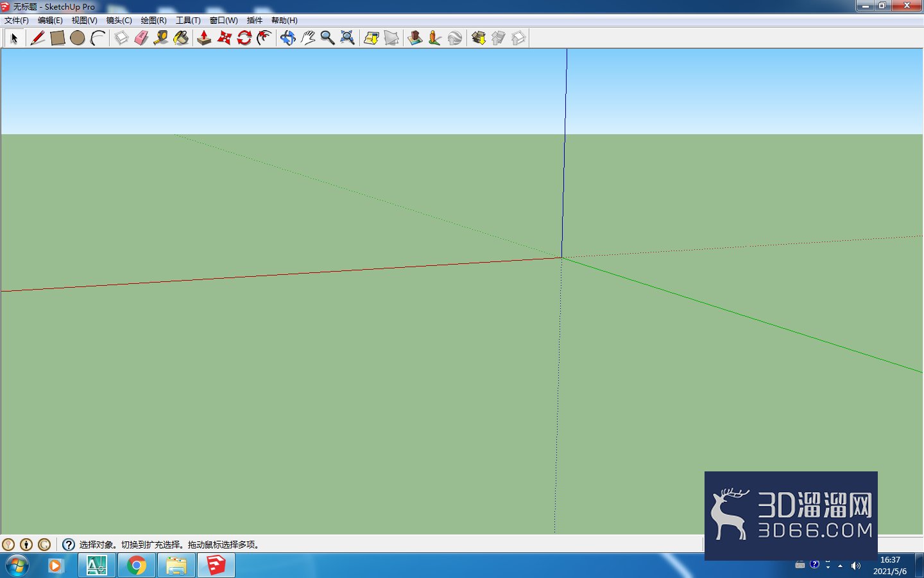Click the Share Model icon
The height and width of the screenshot is (578, 924).
point(498,38)
